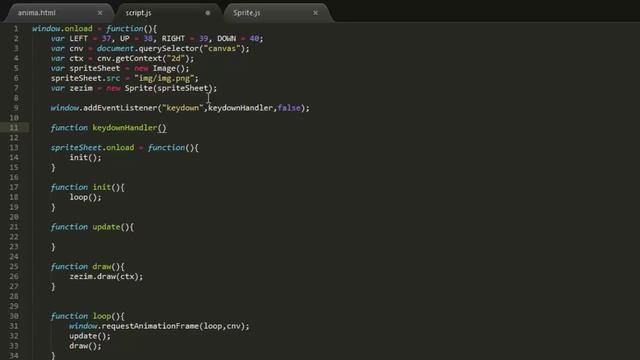This screenshot has height=360, width=640.
Task: Click 'false' argument on line 9
Action: 289,108
